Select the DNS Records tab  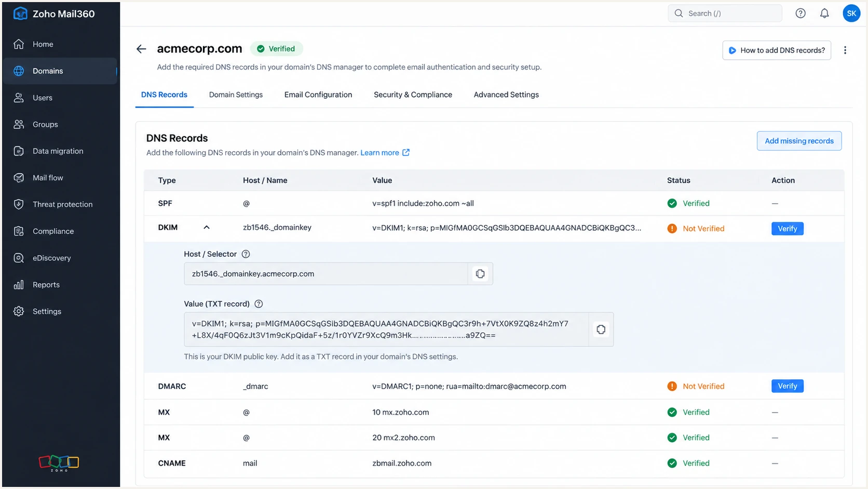[164, 95]
